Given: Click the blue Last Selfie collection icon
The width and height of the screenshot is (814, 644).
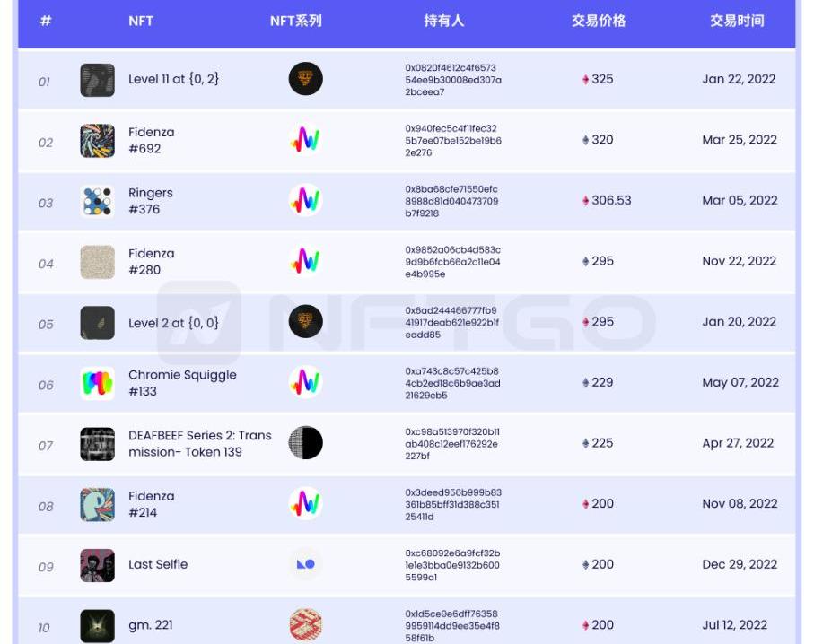Looking at the screenshot, I should pos(305,564).
